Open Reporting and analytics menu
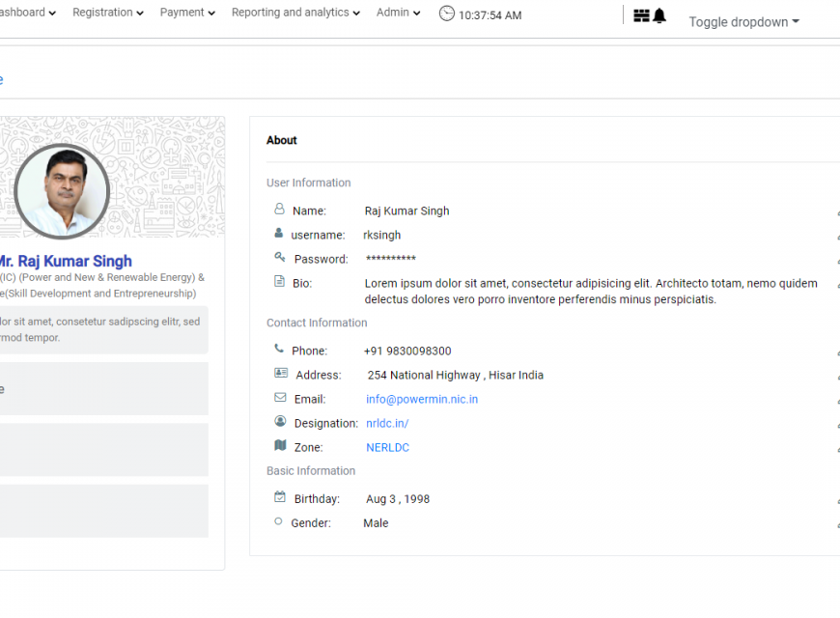The height and width of the screenshot is (618, 840). coord(295,13)
